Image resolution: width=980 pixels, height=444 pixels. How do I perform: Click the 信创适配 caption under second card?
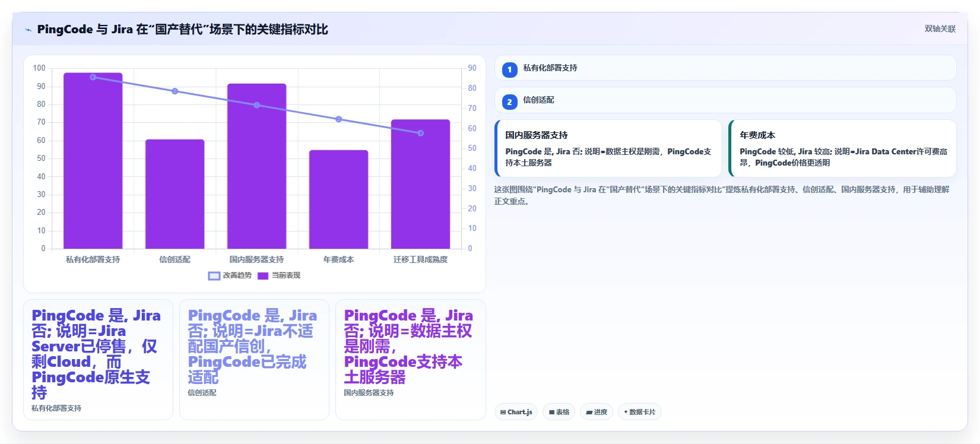click(202, 393)
